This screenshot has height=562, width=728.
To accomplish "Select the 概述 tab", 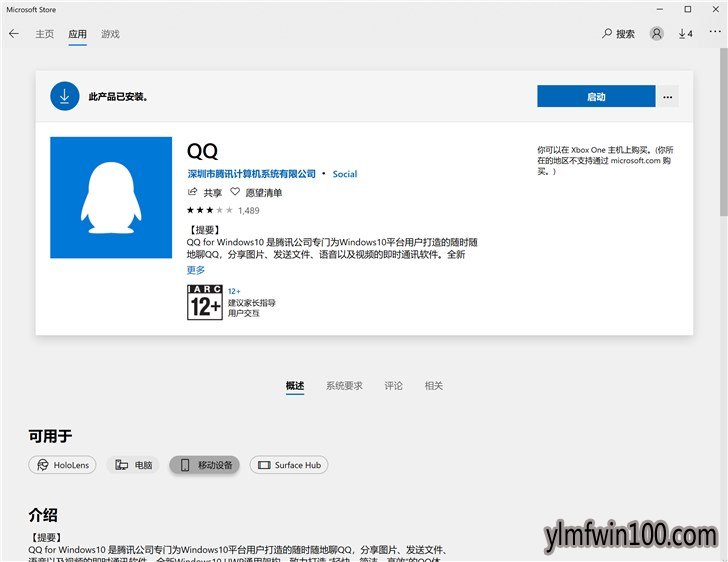I will [x=295, y=386].
